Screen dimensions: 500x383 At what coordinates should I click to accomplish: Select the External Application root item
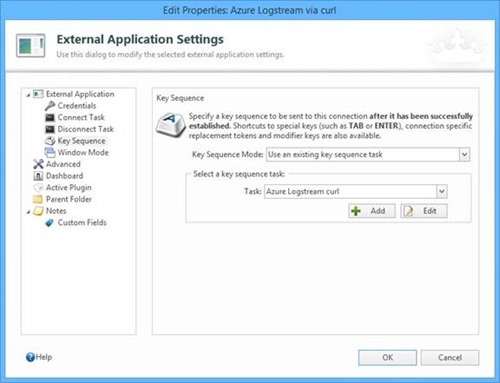80,94
